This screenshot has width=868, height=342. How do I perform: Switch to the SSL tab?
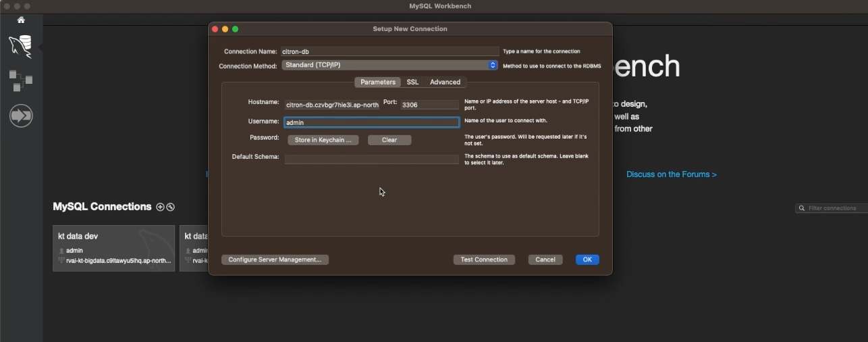pyautogui.click(x=412, y=82)
